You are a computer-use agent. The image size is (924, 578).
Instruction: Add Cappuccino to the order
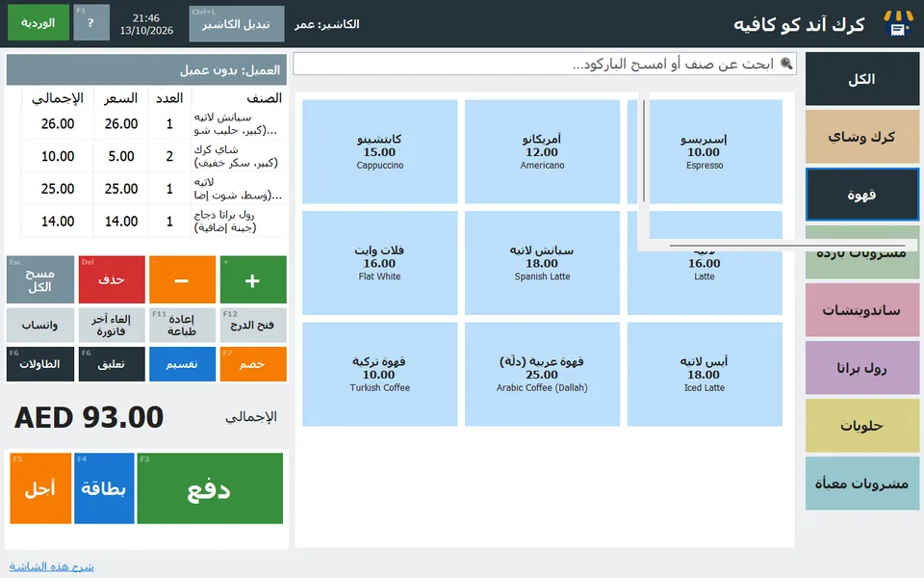[x=379, y=151]
